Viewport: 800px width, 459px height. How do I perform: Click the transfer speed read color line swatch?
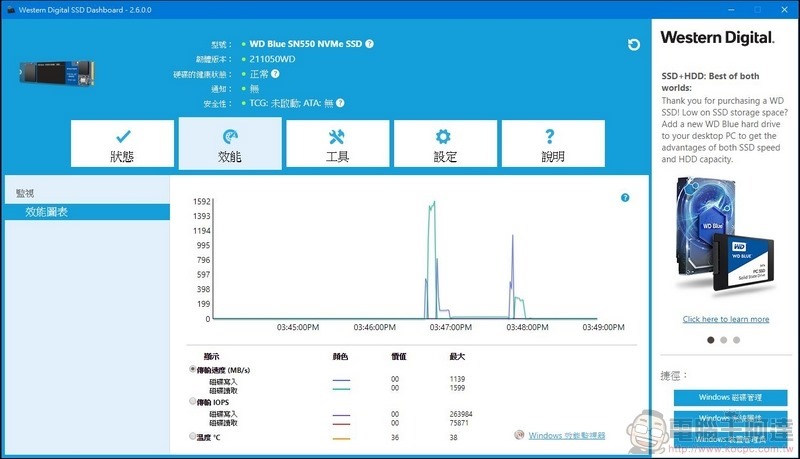tap(341, 389)
